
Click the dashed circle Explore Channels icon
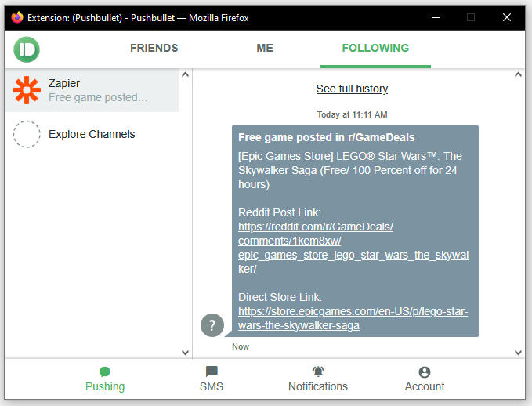coord(27,134)
